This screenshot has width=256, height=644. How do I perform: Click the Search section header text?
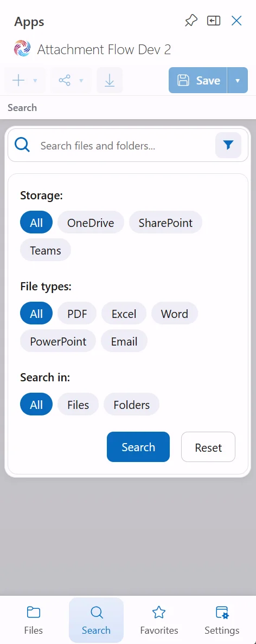(x=22, y=108)
